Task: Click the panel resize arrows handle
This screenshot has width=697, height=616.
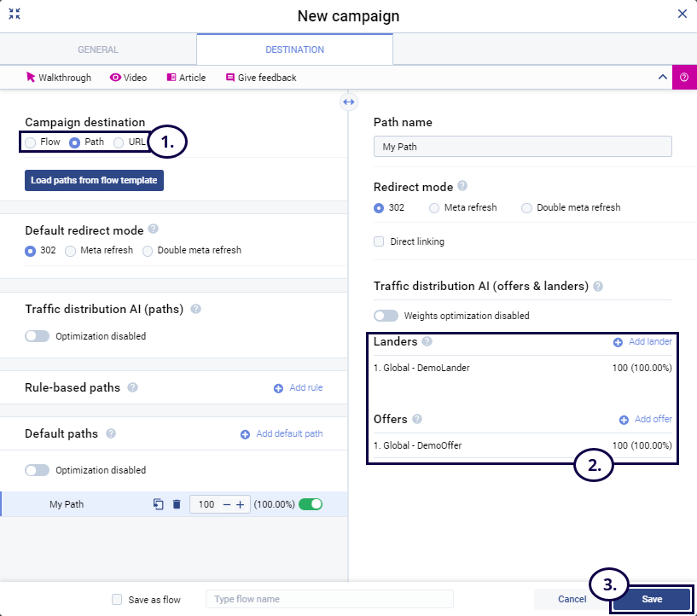Action: 348,102
